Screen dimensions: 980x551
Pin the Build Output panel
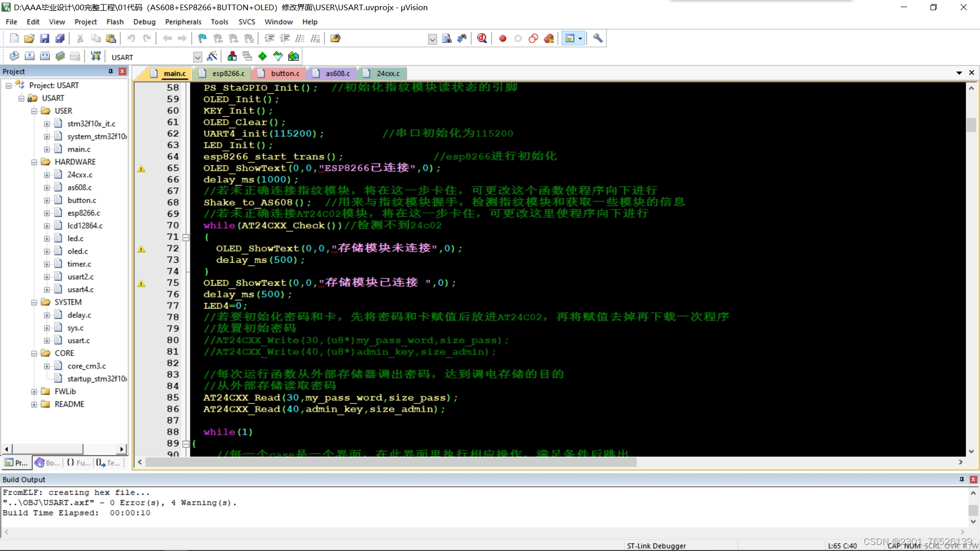click(962, 479)
